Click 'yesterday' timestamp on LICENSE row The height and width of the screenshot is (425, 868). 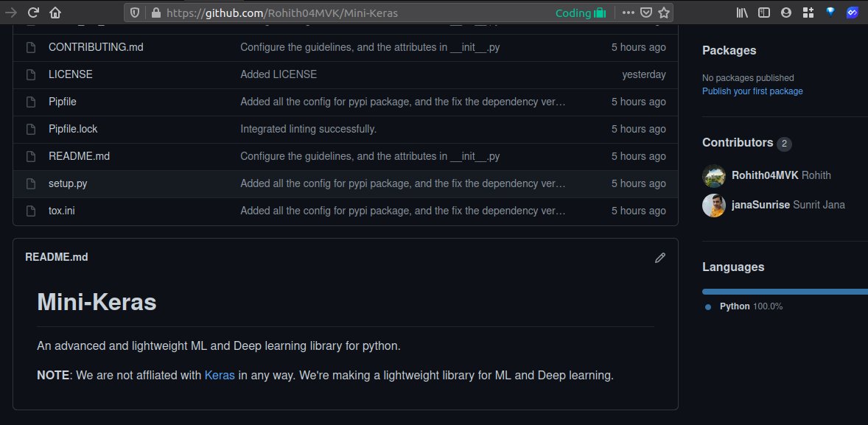(x=644, y=74)
